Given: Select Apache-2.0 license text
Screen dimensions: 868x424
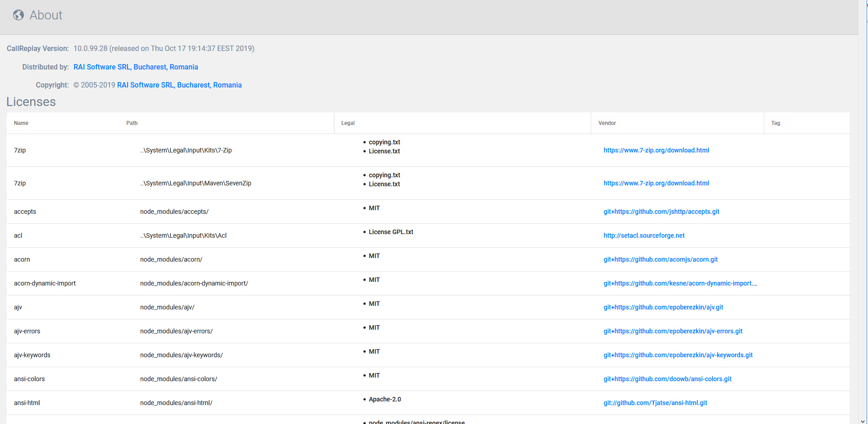Looking at the screenshot, I should tap(385, 399).
